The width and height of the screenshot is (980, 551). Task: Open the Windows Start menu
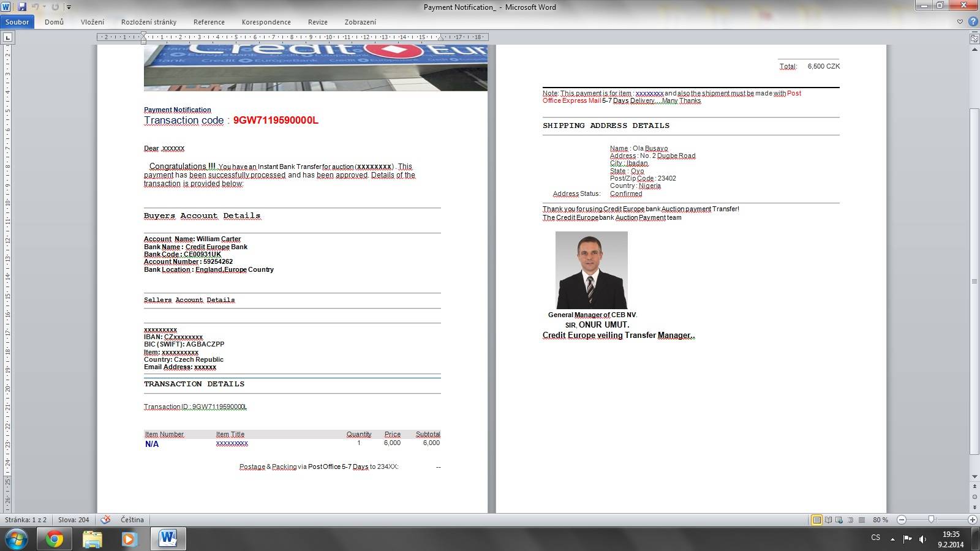click(x=17, y=539)
